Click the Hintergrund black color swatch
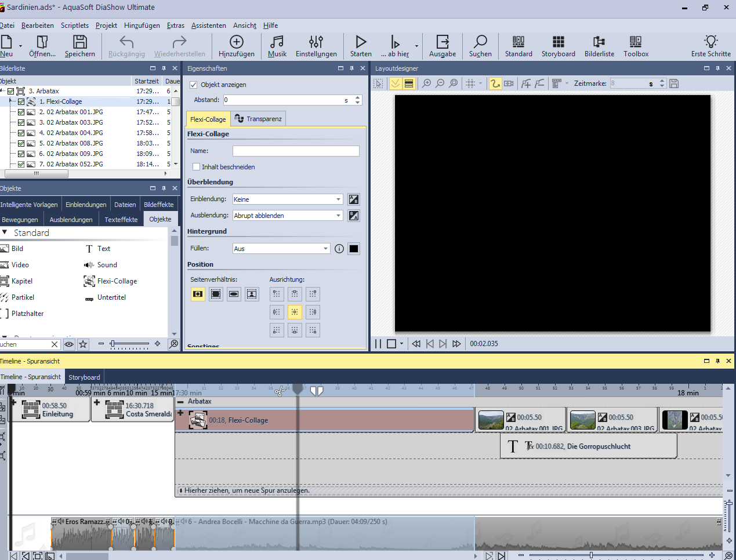Screen dimensions: 736x560 (354, 249)
